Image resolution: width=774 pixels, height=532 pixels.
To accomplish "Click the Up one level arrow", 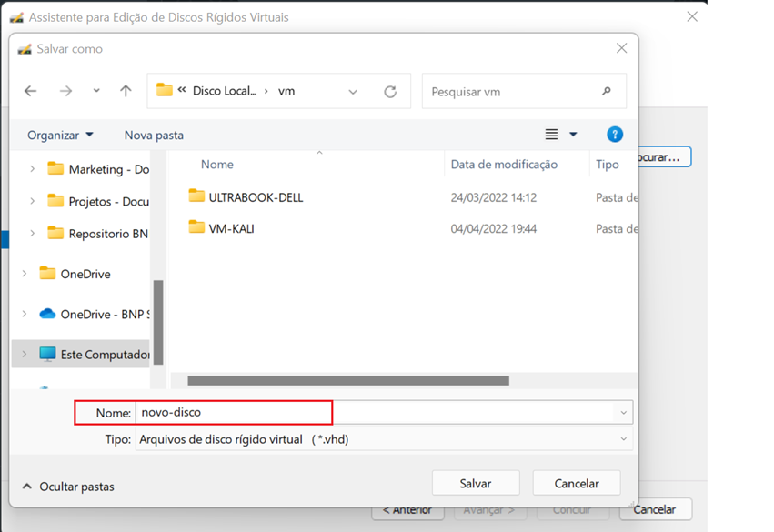I will (126, 91).
